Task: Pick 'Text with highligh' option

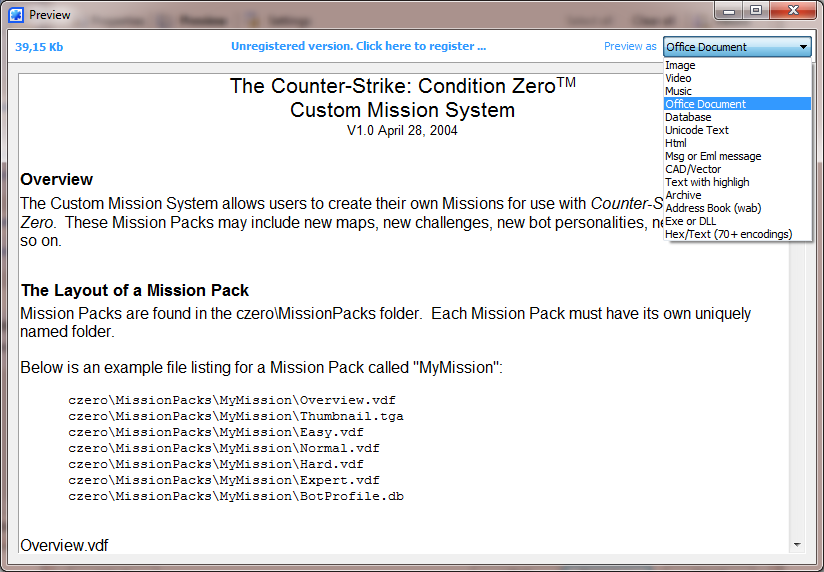Action: 706,182
